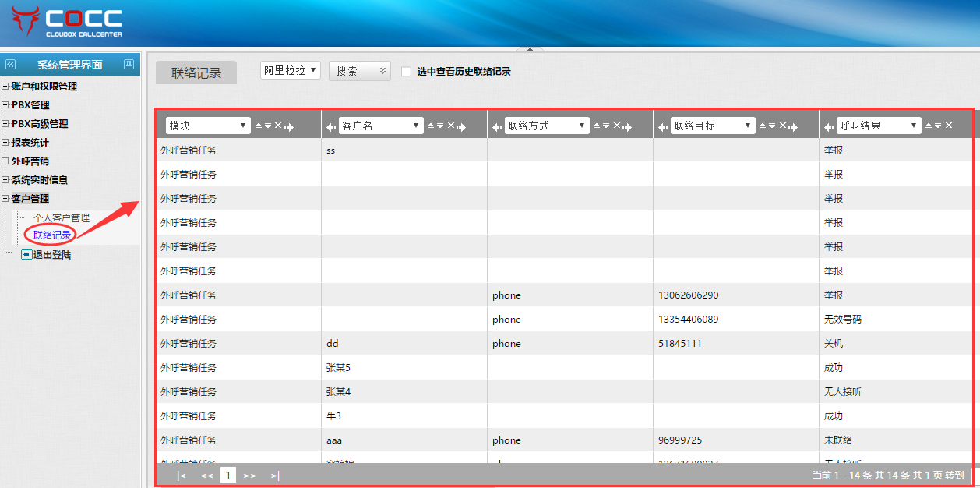Expand the 报表统计 tree node
The image size is (980, 488).
coord(5,143)
